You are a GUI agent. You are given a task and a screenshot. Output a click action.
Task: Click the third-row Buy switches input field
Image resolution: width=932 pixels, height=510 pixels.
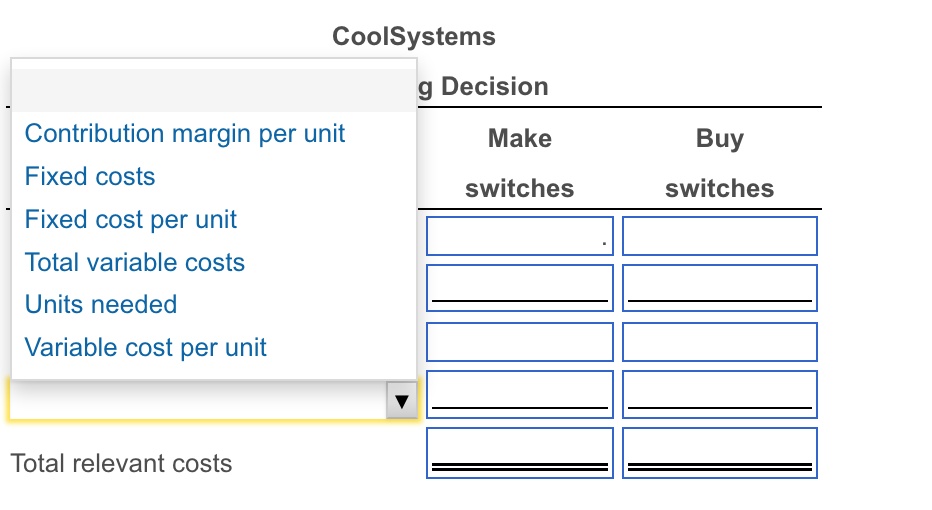[x=720, y=342]
